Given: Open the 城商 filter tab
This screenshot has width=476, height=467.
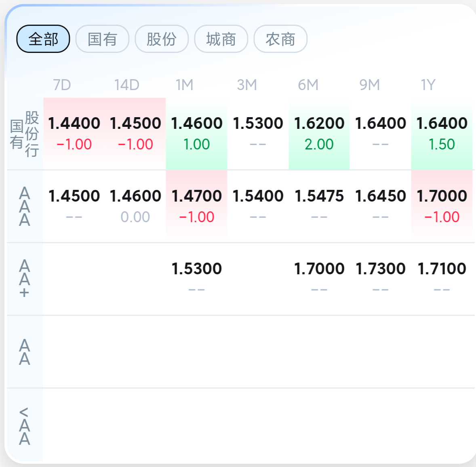Looking at the screenshot, I should coord(221,39).
